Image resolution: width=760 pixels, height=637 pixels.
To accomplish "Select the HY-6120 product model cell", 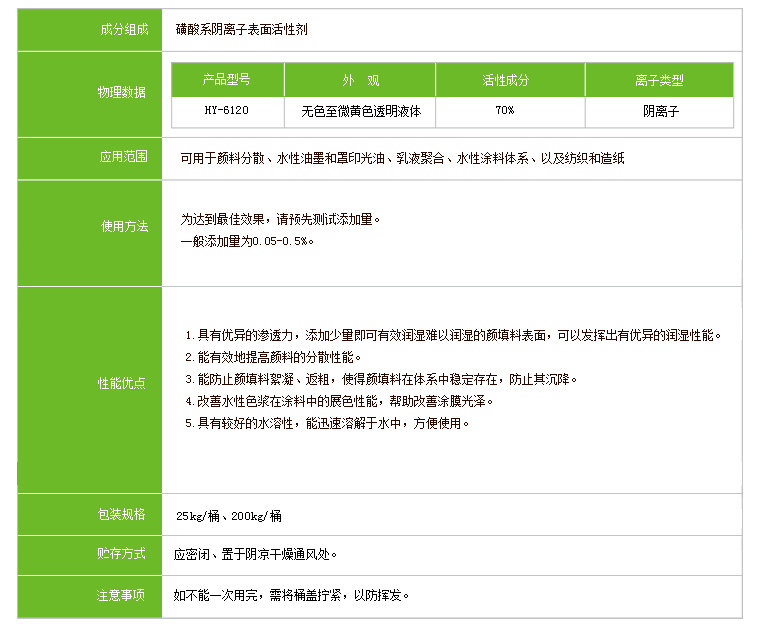I will tap(227, 111).
